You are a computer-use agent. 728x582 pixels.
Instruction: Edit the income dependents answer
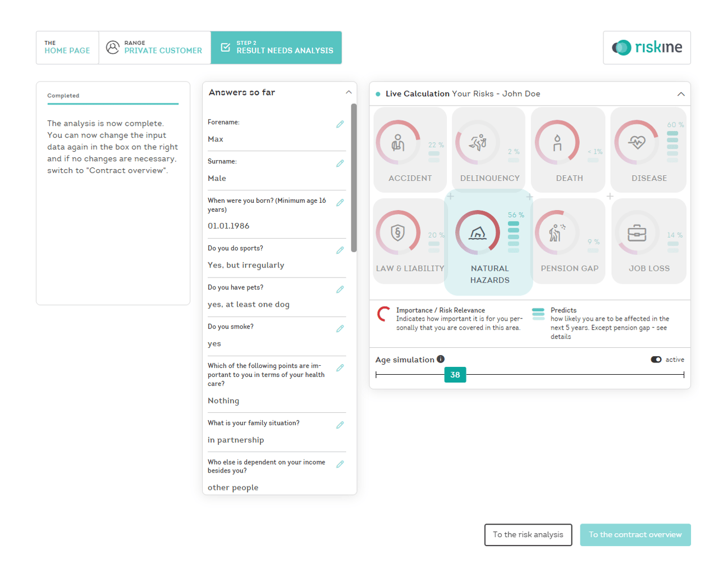click(340, 465)
